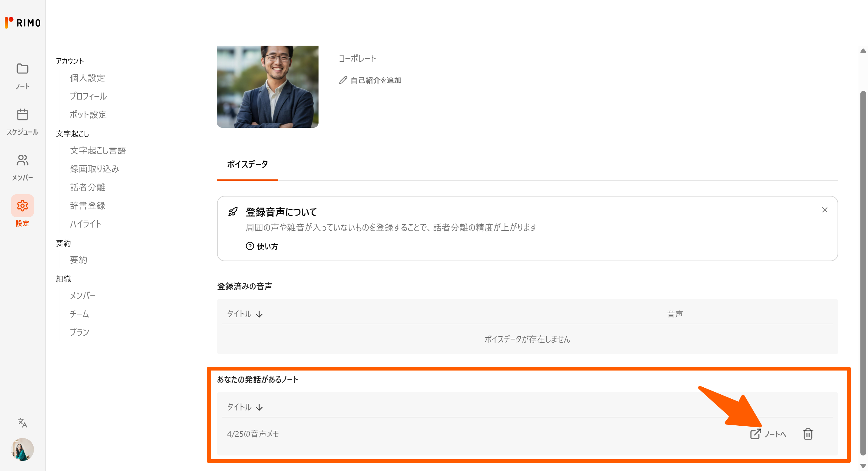
Task: Open プロフィール in the account menu
Action: (x=88, y=96)
